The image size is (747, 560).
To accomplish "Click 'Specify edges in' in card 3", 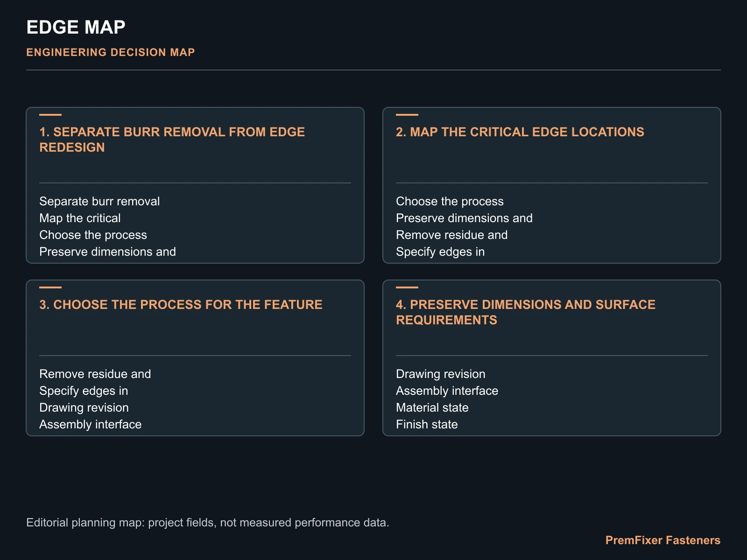I will click(84, 391).
